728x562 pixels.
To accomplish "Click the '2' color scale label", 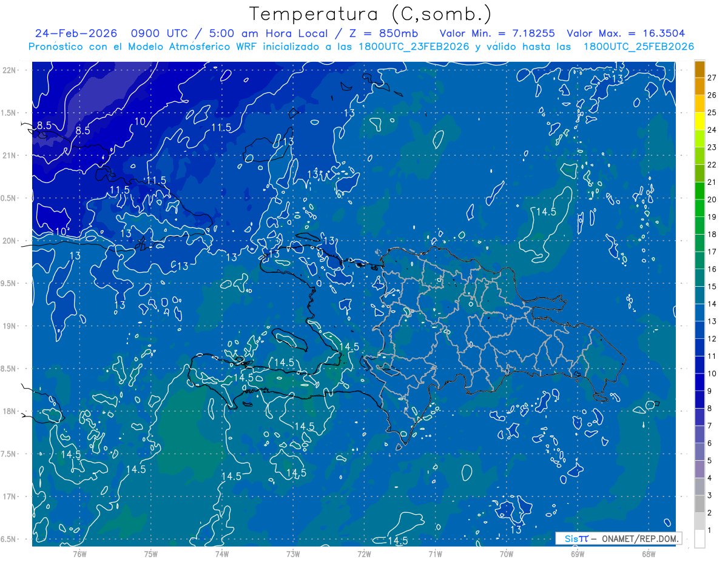I will [710, 513].
